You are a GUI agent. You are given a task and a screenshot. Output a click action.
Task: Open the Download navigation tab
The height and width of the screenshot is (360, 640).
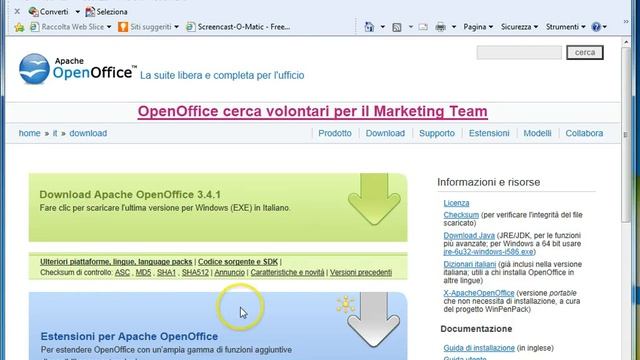tap(385, 133)
